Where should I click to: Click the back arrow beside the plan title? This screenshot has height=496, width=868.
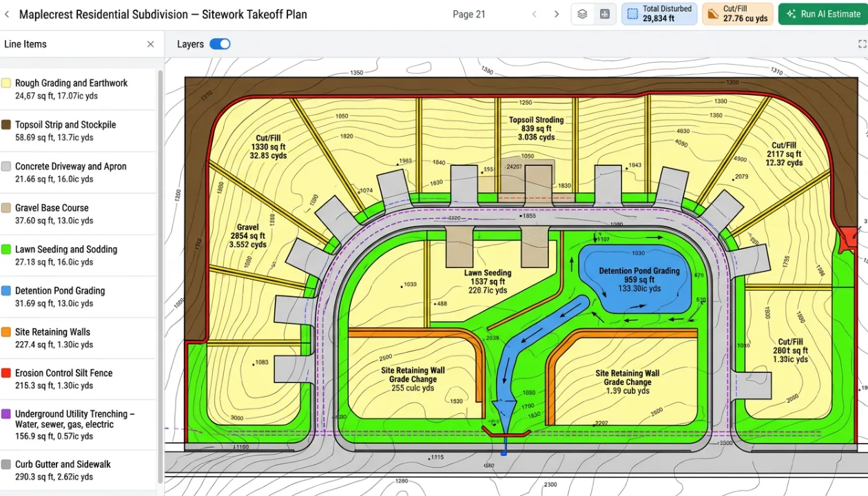coord(7,14)
